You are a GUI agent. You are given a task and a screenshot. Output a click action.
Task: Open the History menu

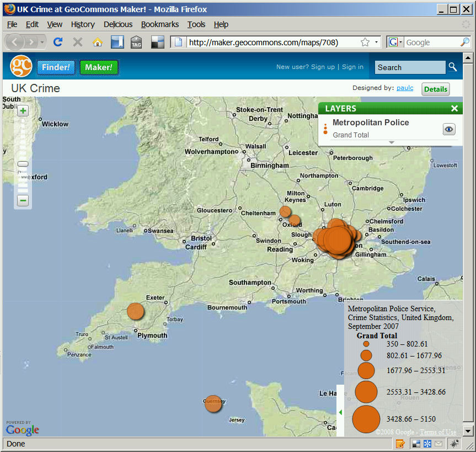[x=83, y=24]
